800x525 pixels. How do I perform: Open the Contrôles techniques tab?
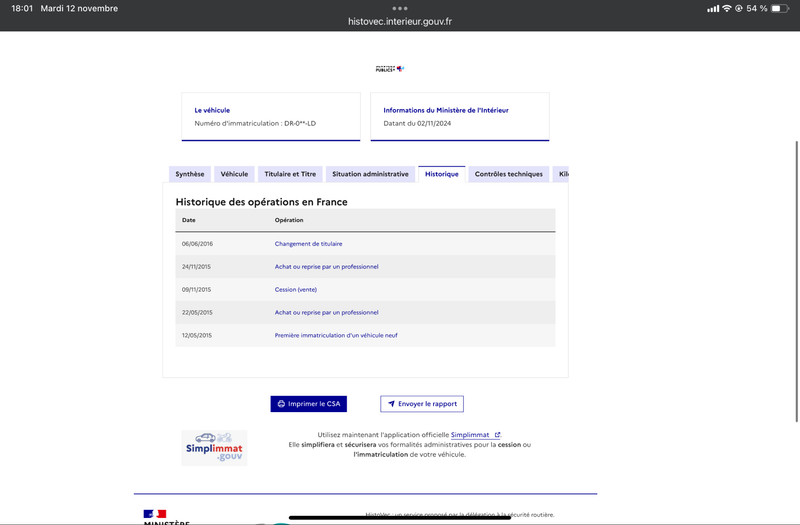click(x=509, y=174)
